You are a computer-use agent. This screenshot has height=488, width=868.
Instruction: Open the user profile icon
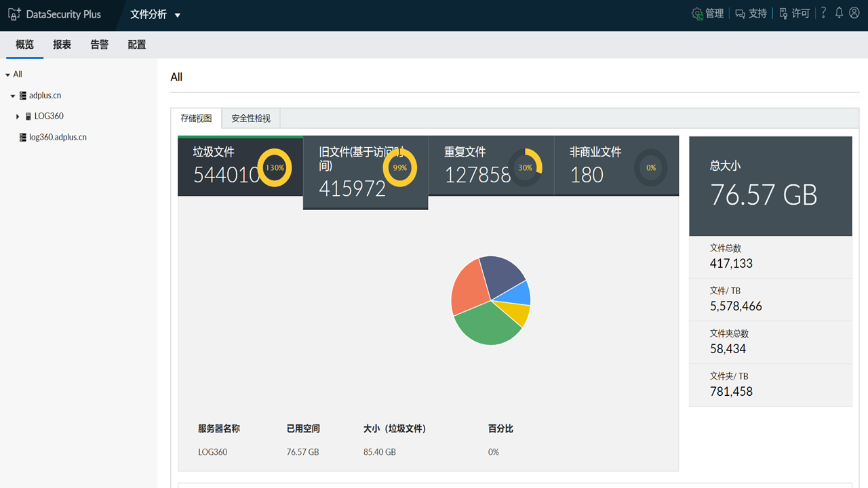coord(854,13)
